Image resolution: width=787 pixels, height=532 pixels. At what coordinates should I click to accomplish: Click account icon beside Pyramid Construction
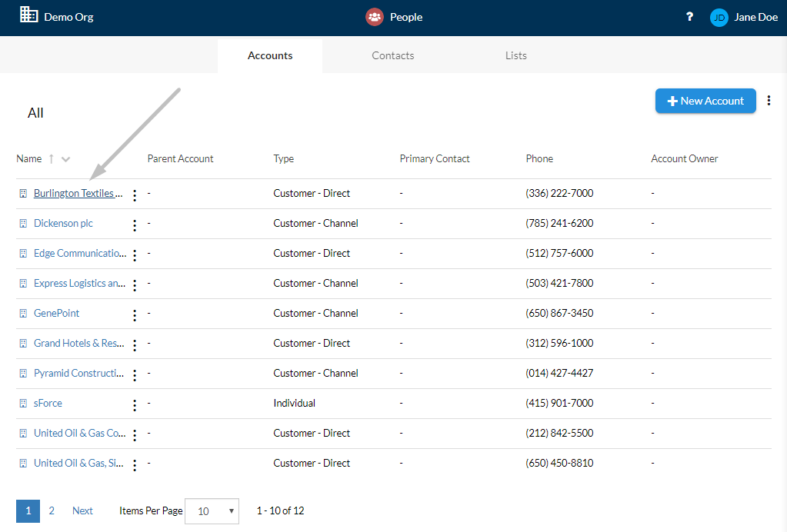point(23,374)
